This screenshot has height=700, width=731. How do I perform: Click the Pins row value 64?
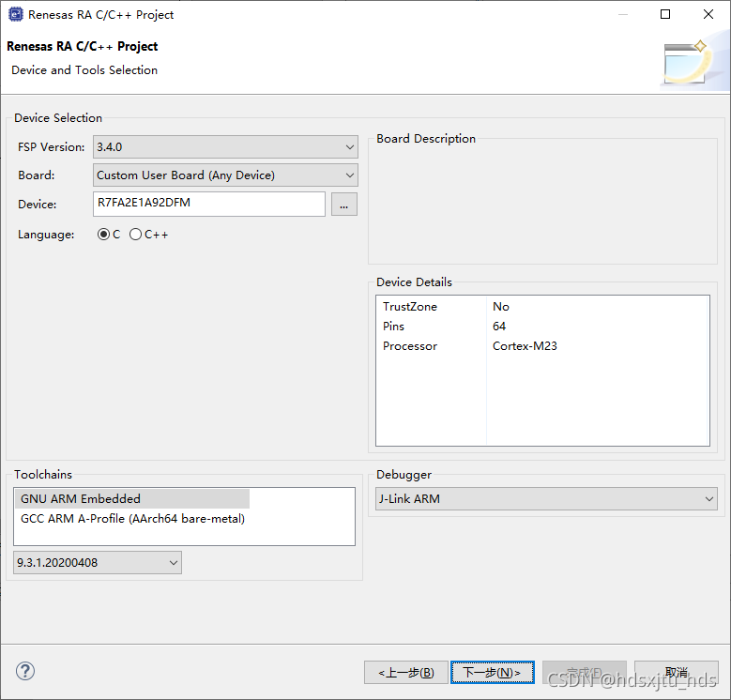click(499, 327)
